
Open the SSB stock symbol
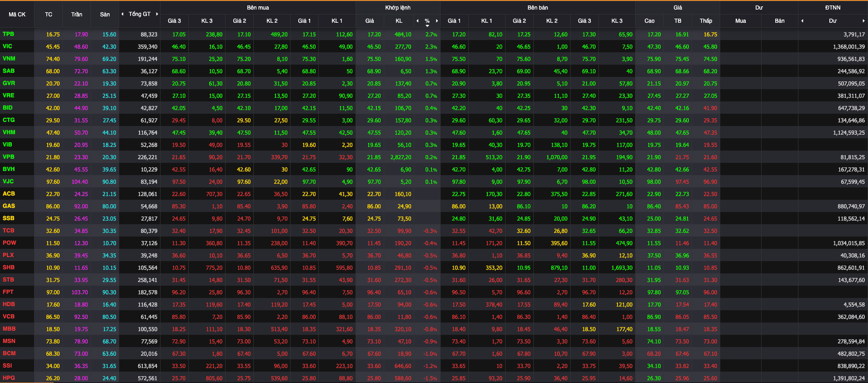(x=8, y=218)
